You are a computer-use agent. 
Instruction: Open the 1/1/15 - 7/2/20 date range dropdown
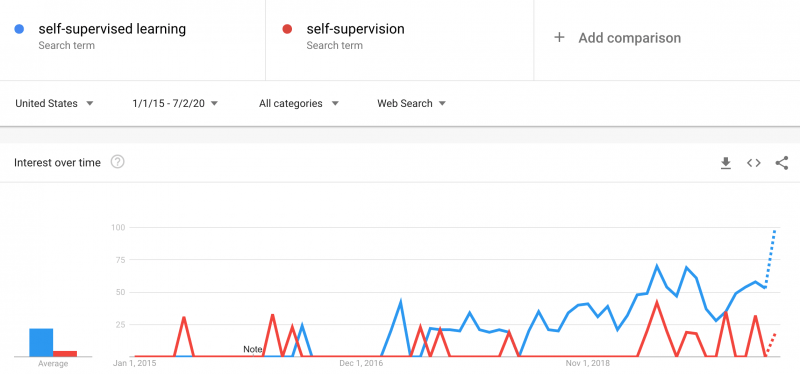(175, 104)
